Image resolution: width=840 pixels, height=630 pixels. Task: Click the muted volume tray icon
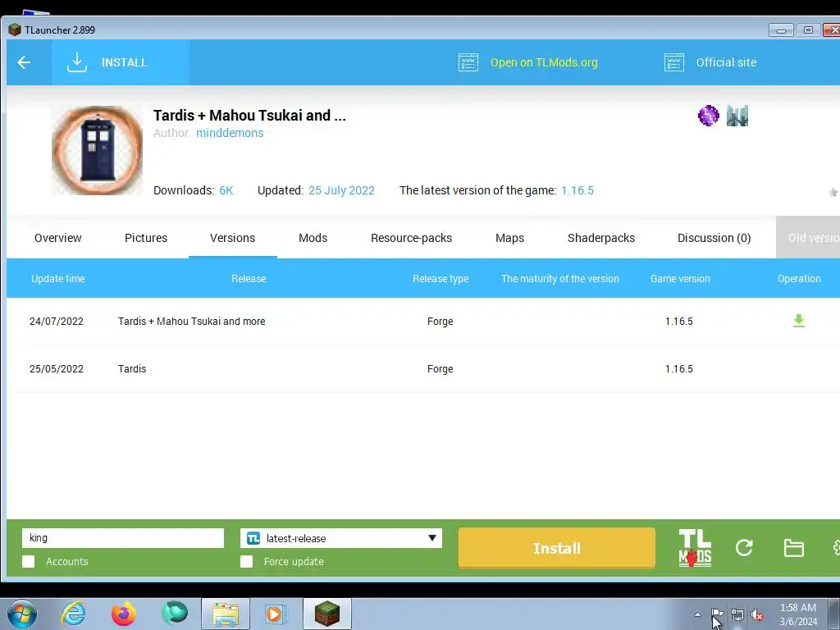(757, 615)
